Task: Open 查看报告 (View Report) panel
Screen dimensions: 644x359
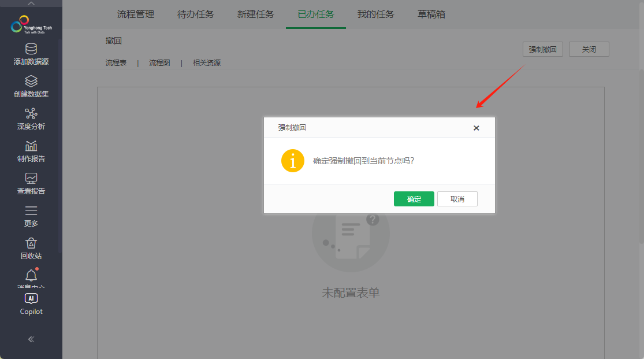Action: [31, 184]
